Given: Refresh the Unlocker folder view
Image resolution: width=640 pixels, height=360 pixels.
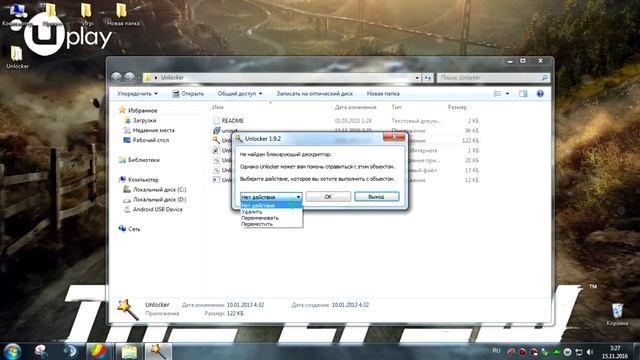Looking at the screenshot, I should [x=427, y=78].
